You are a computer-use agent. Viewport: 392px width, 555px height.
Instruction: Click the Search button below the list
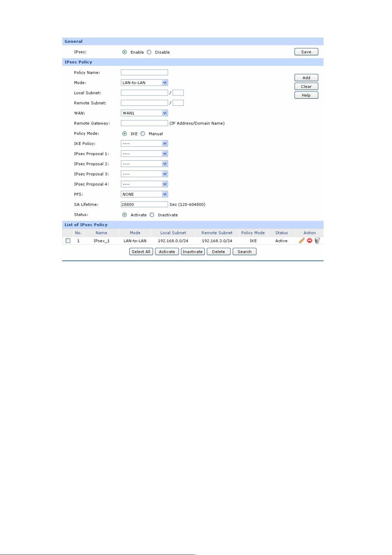point(244,252)
